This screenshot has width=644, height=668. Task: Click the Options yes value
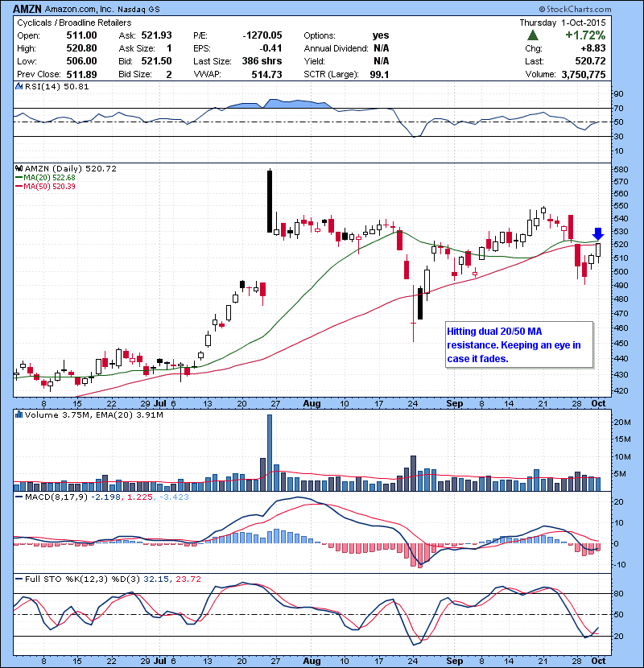381,35
